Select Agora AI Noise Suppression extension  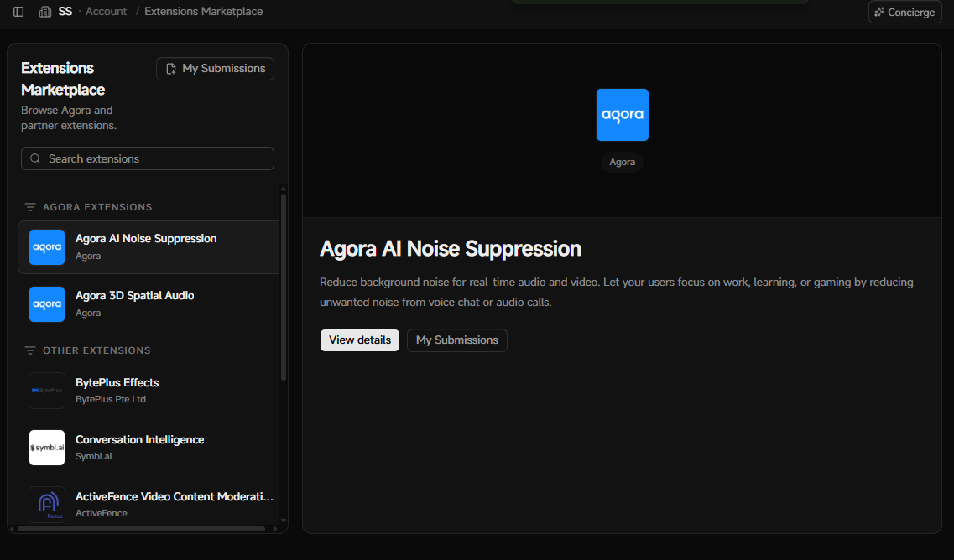[x=149, y=247]
